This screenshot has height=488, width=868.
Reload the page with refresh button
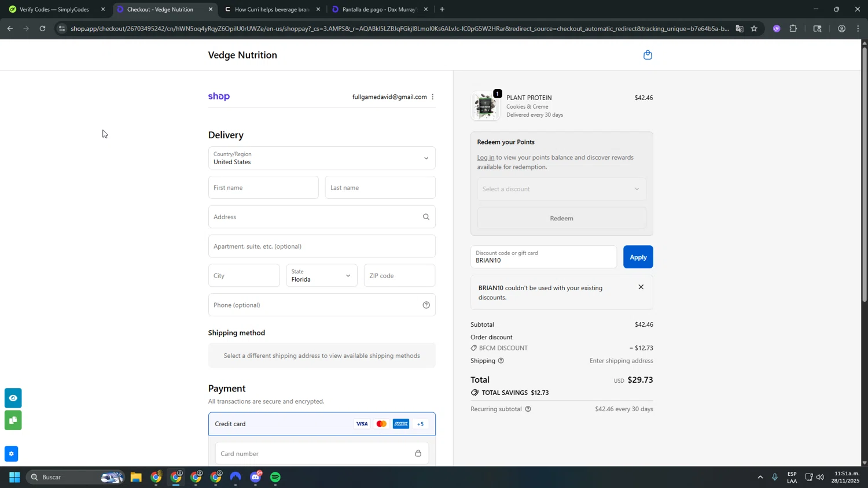point(42,28)
